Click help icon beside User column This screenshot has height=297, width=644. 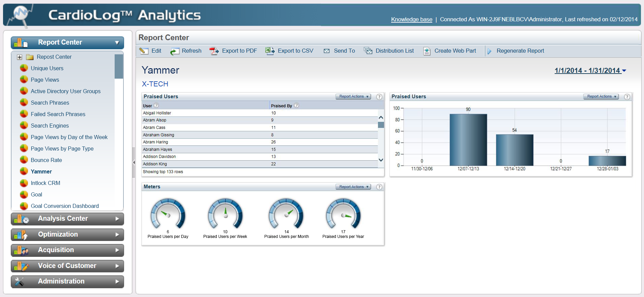[156, 105]
